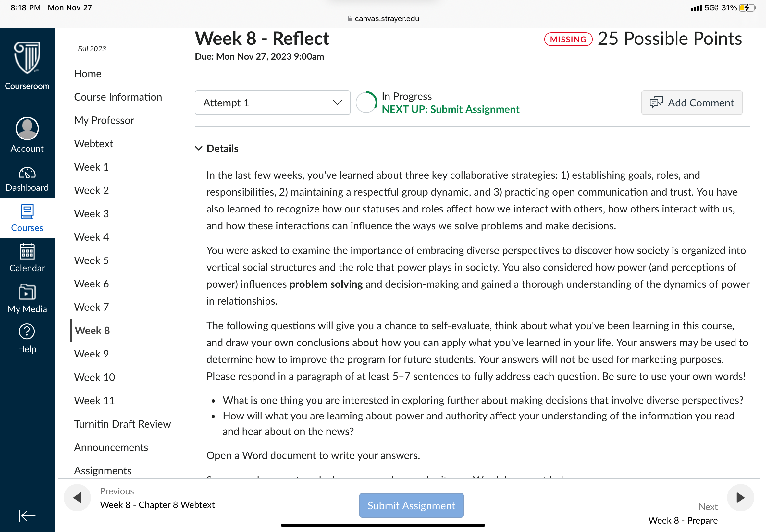
Task: Tap the canvas.strayer.edu address bar
Action: click(x=383, y=19)
